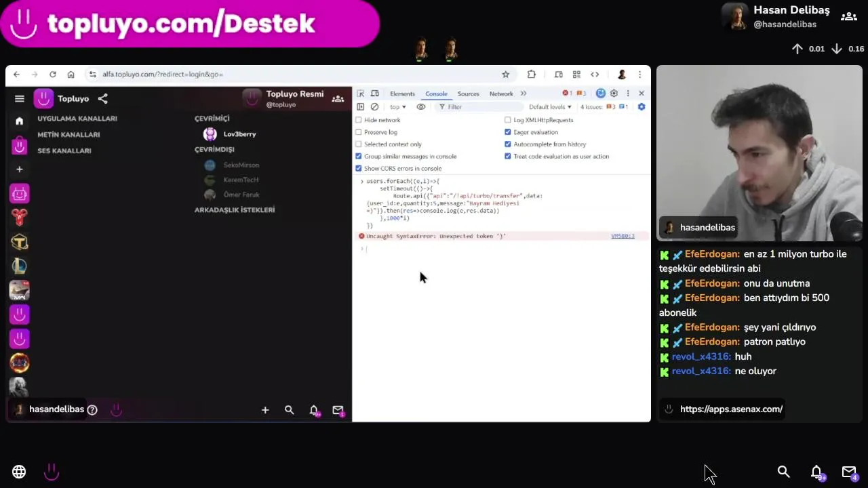Uncheck Eager evaluation
Viewport: 868px width, 488px height.
pos(507,132)
